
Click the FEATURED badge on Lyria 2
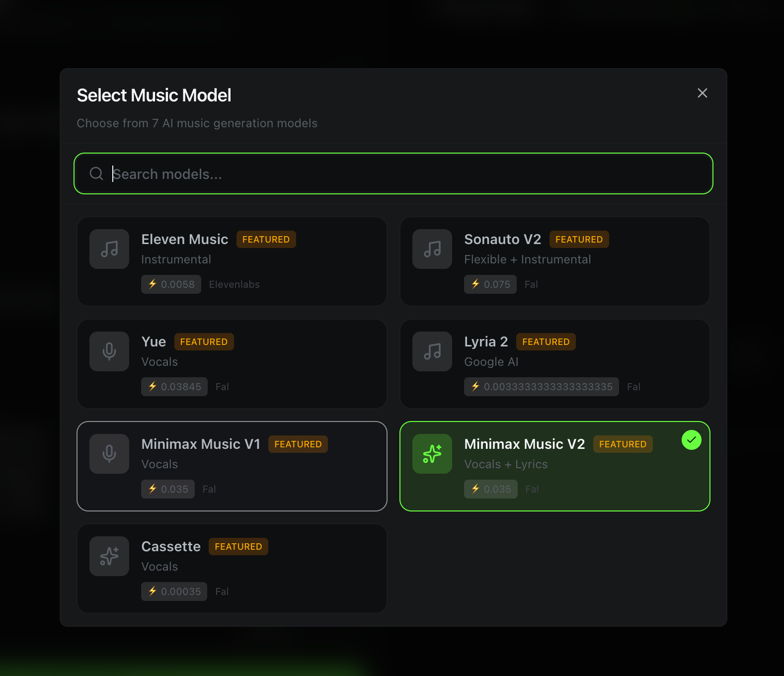coord(546,342)
